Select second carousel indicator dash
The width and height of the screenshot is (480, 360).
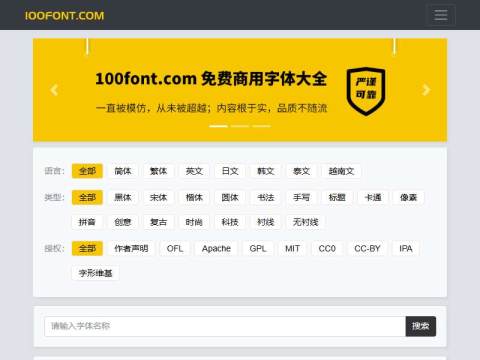click(240, 126)
